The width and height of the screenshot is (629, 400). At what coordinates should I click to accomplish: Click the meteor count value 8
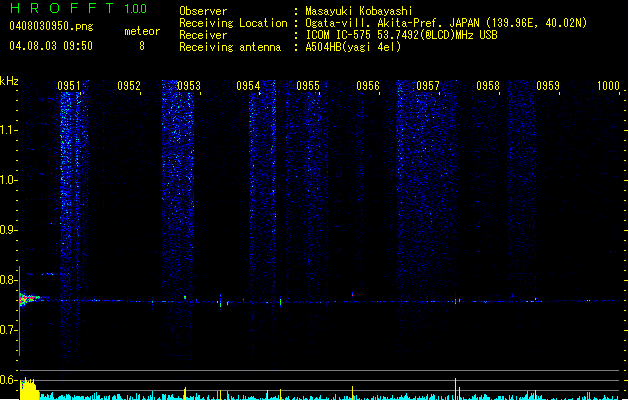pos(142,46)
